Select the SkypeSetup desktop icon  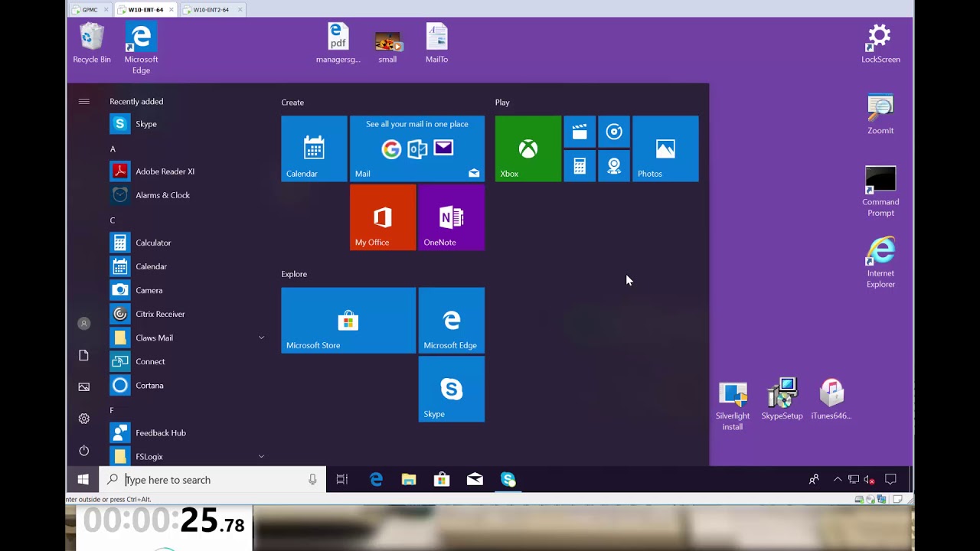(782, 399)
